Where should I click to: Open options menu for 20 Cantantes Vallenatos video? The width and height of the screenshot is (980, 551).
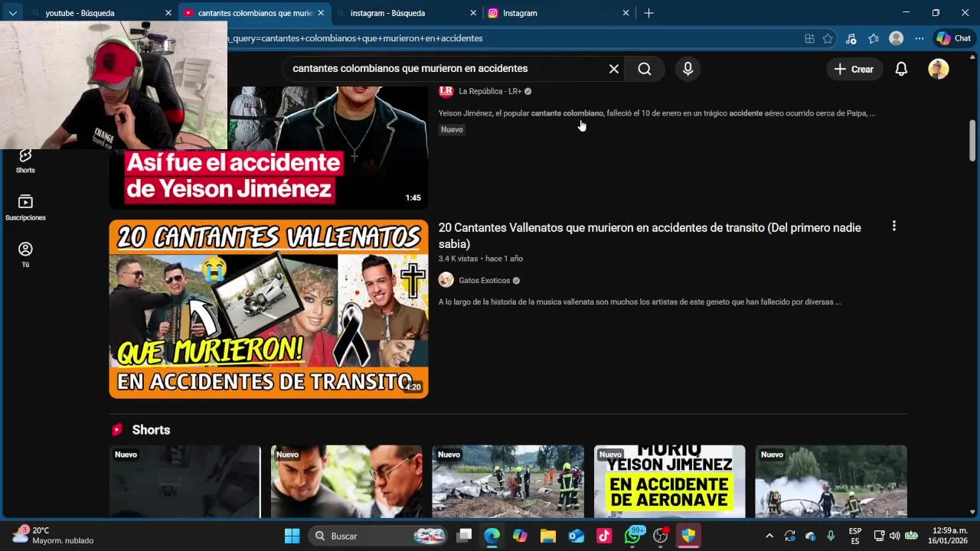(x=893, y=227)
